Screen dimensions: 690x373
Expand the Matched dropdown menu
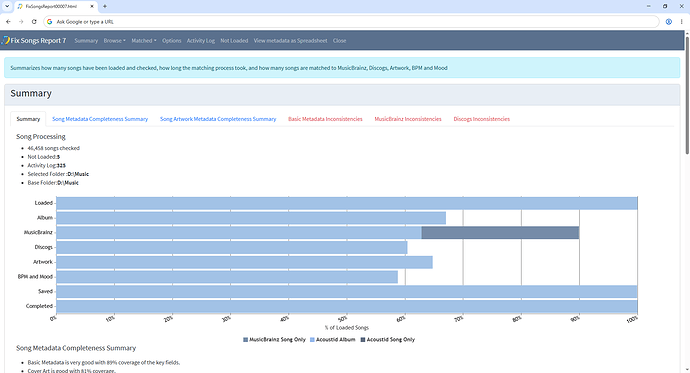tap(143, 40)
